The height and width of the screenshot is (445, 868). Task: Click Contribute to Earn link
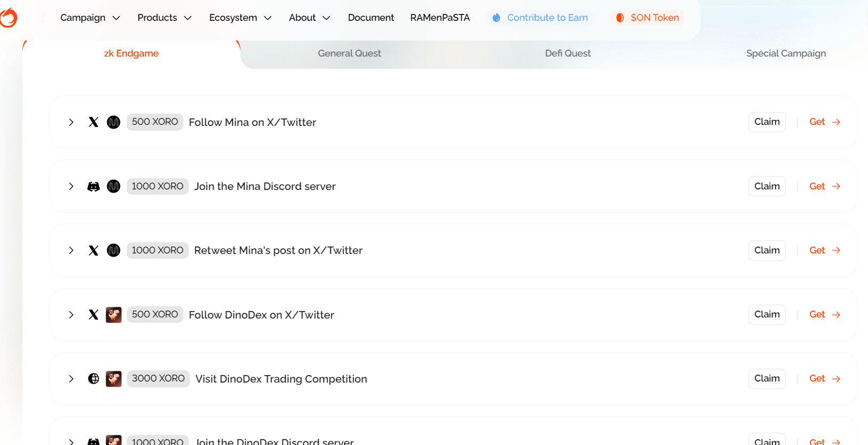(x=540, y=18)
